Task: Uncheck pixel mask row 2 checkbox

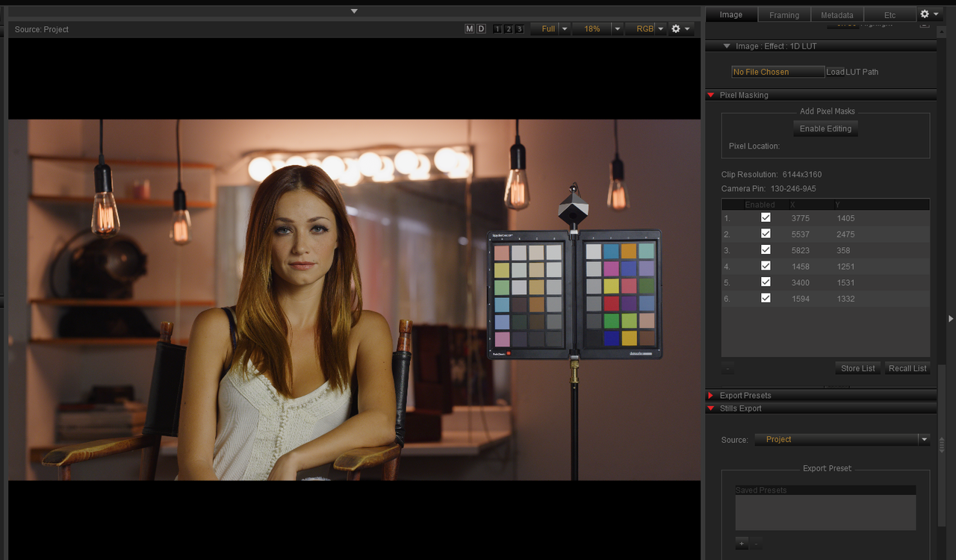Action: coord(766,234)
